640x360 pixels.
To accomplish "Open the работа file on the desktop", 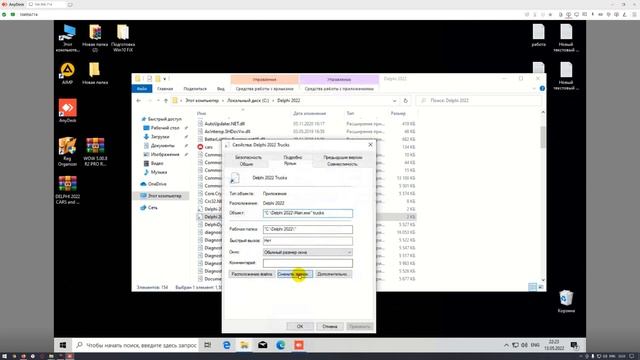I will coord(538,35).
